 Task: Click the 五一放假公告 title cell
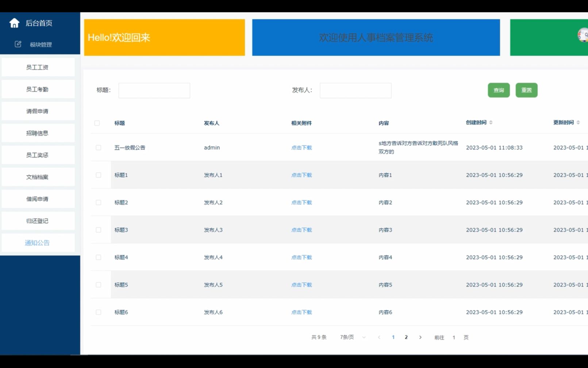pos(130,148)
